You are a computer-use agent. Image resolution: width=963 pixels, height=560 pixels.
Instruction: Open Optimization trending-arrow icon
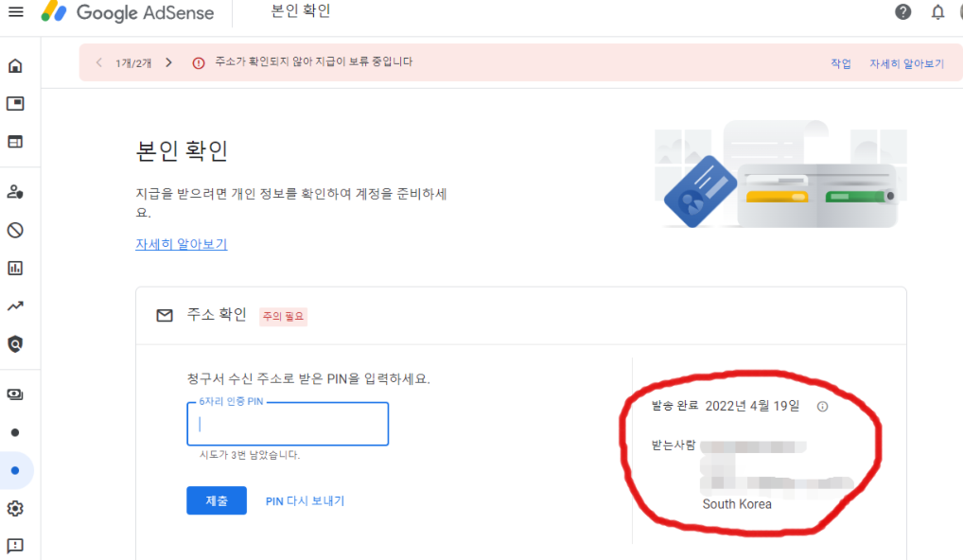pyautogui.click(x=15, y=306)
